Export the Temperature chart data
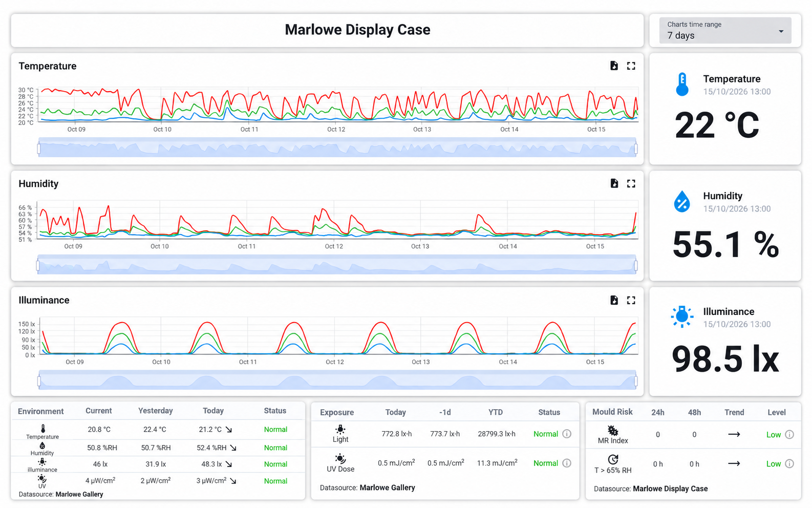812x508 pixels. coord(614,66)
